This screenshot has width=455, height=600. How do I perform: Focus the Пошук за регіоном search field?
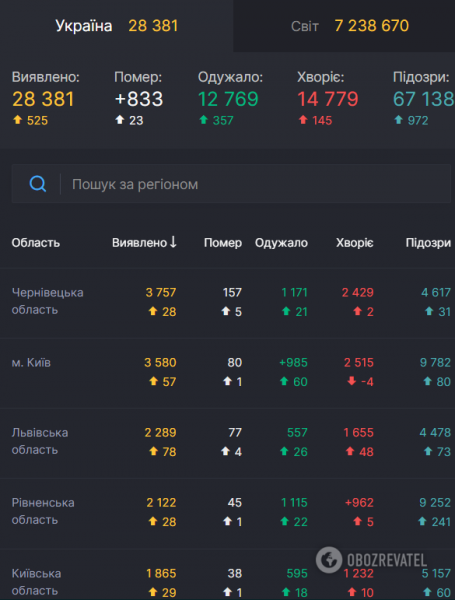(231, 184)
